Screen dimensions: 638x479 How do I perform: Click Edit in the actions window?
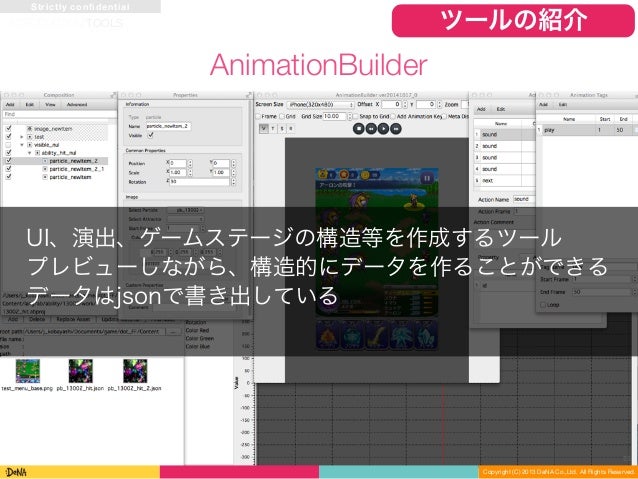point(501,109)
